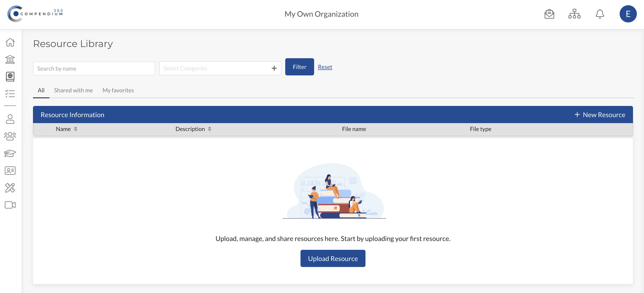Open the messages envelope icon in the header
The height and width of the screenshot is (293, 644).
549,14
